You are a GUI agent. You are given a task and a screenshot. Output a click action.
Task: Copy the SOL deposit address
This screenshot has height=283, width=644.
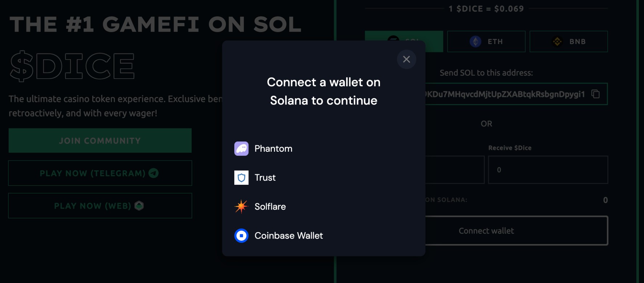click(x=595, y=94)
